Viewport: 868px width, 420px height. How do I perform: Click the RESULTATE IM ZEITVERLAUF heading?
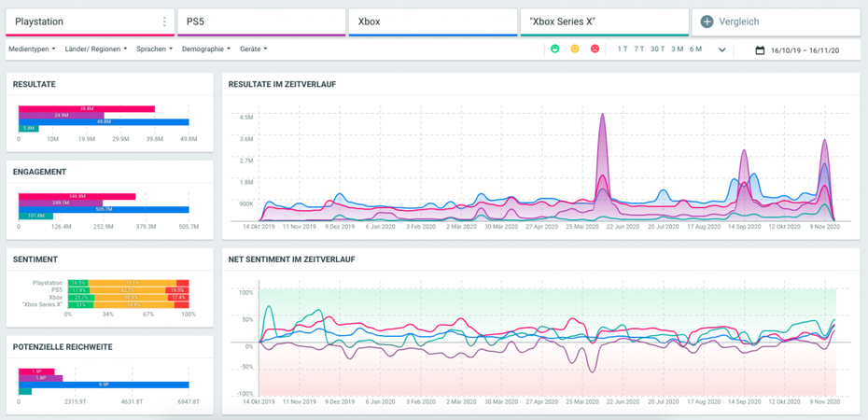click(x=282, y=84)
